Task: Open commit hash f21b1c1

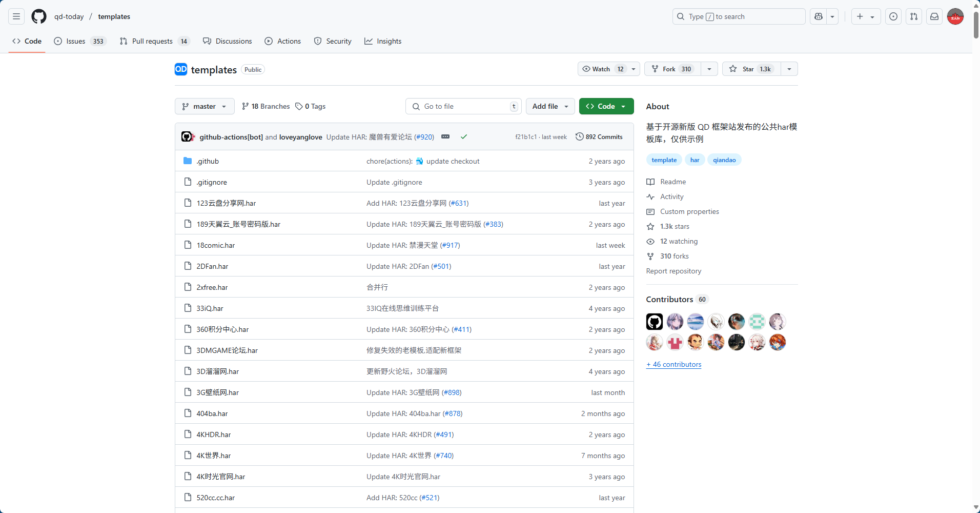Action: pyautogui.click(x=526, y=137)
